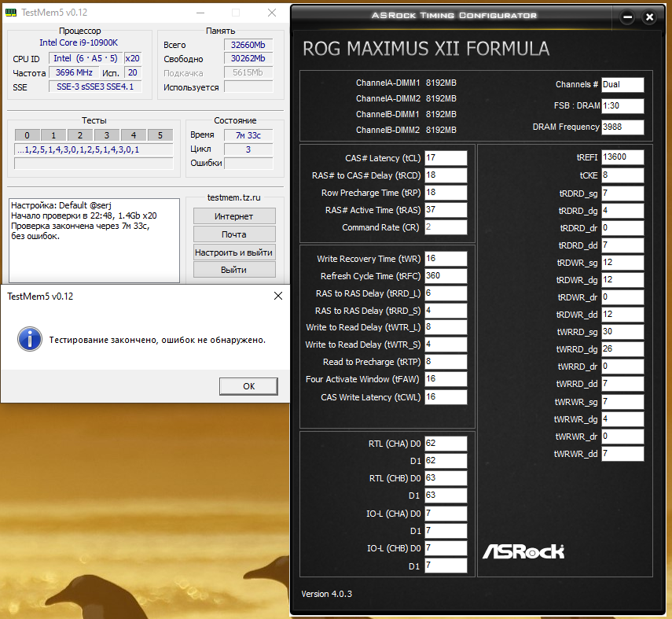Click the Настроить и выйти button

pos(234,252)
